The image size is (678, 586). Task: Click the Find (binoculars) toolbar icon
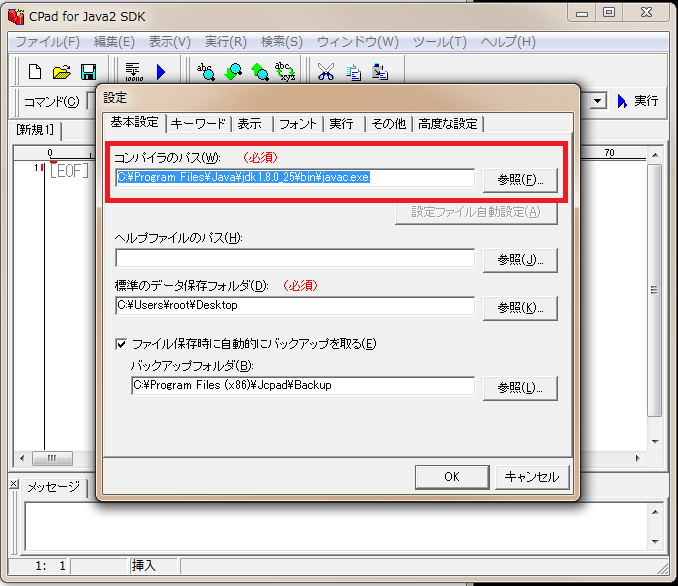coord(206,71)
